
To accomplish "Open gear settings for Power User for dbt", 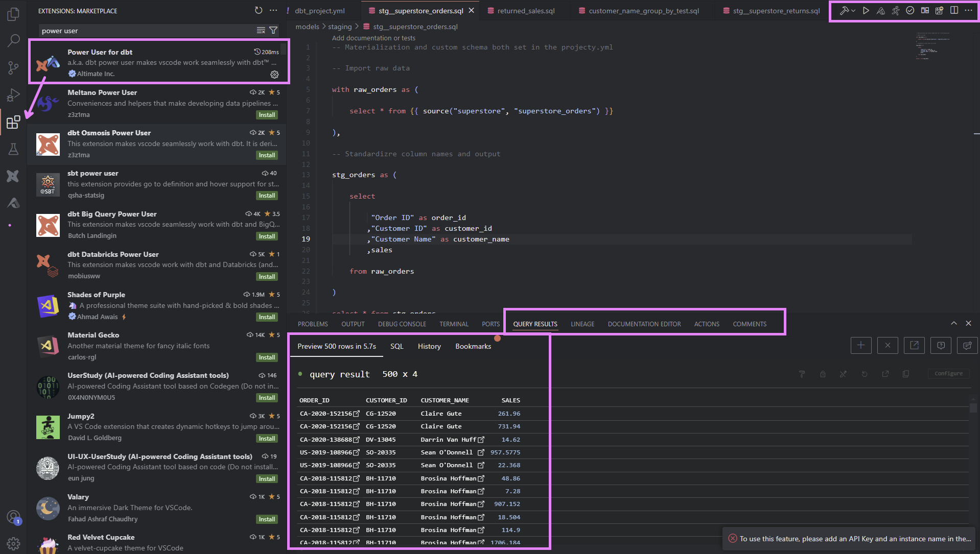I will coord(274,75).
